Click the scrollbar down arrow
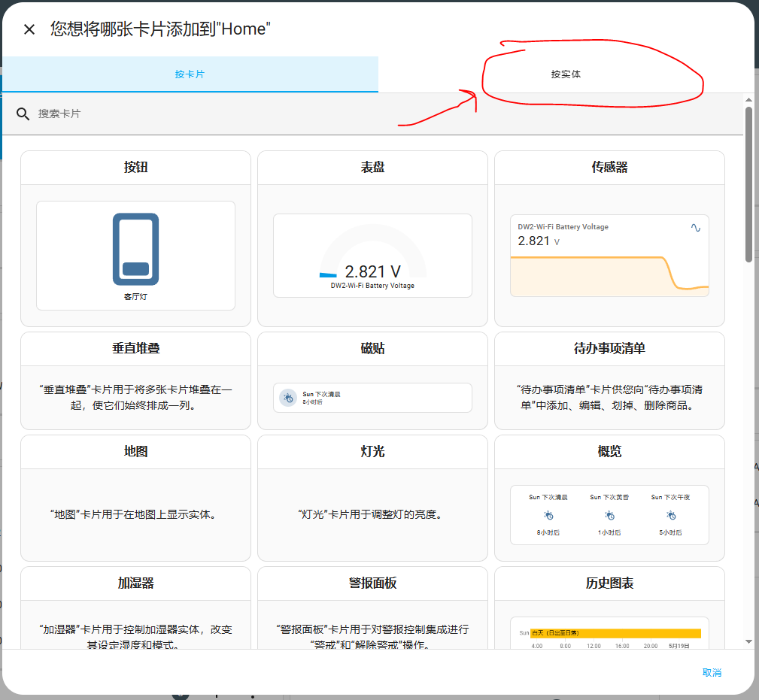Viewport: 759px width, 700px height. pos(748,641)
